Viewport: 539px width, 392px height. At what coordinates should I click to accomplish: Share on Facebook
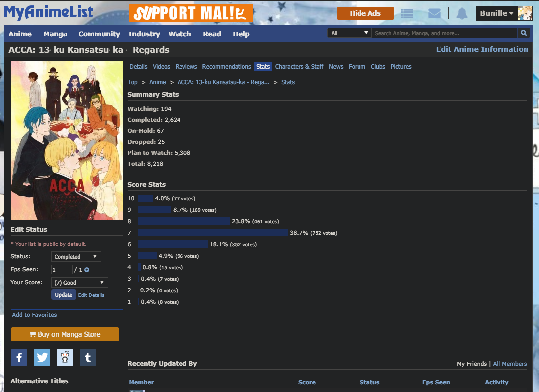tap(19, 357)
